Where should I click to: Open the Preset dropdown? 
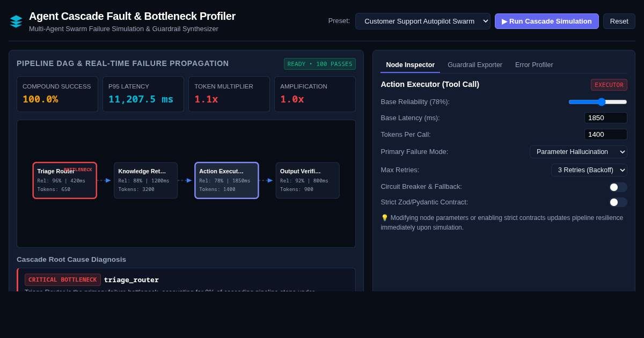[423, 21]
